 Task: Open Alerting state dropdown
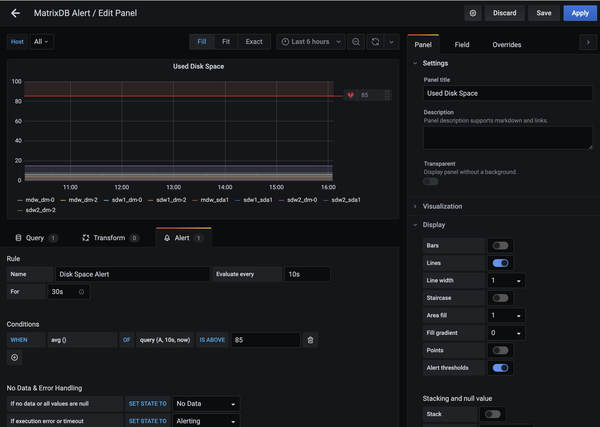206,421
